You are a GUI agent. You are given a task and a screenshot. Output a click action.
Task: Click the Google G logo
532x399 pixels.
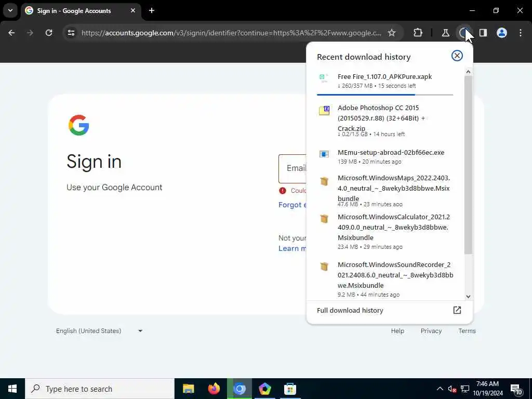point(79,125)
